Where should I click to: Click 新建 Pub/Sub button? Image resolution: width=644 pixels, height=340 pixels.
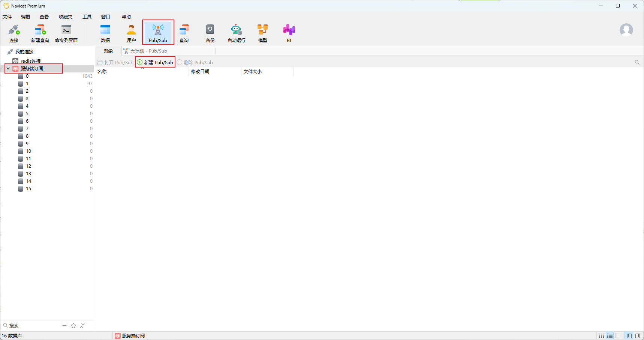click(x=155, y=63)
